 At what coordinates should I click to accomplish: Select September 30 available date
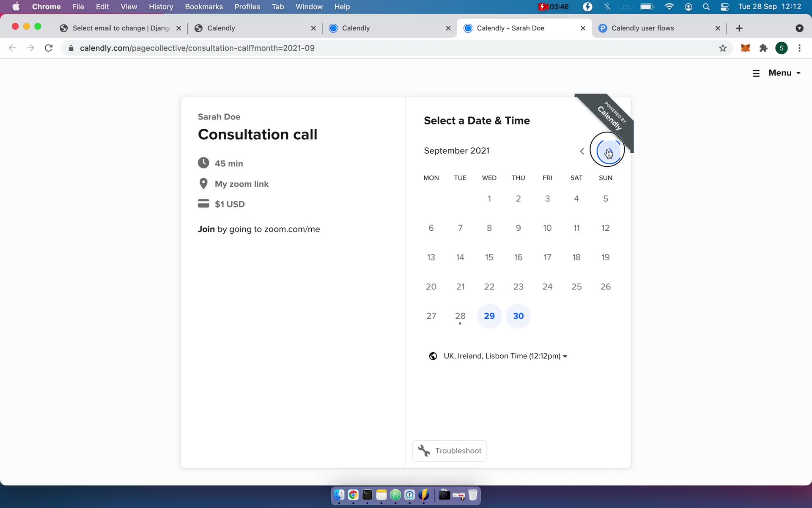click(x=518, y=316)
